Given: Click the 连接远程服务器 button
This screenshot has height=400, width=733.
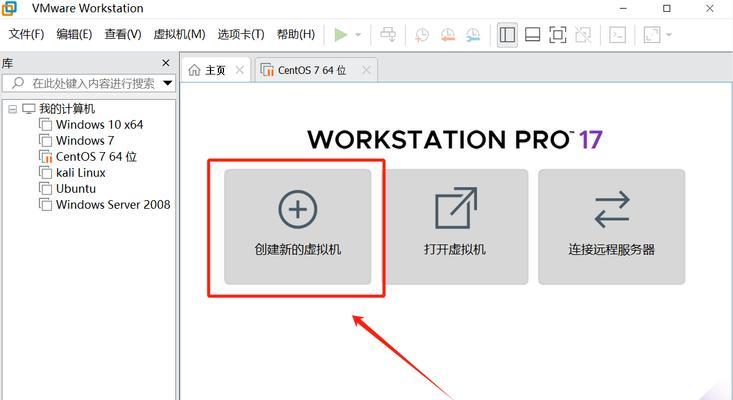Looking at the screenshot, I should (611, 227).
